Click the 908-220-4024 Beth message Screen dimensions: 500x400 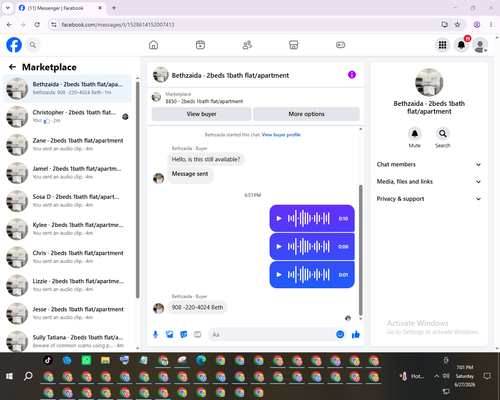point(197,307)
